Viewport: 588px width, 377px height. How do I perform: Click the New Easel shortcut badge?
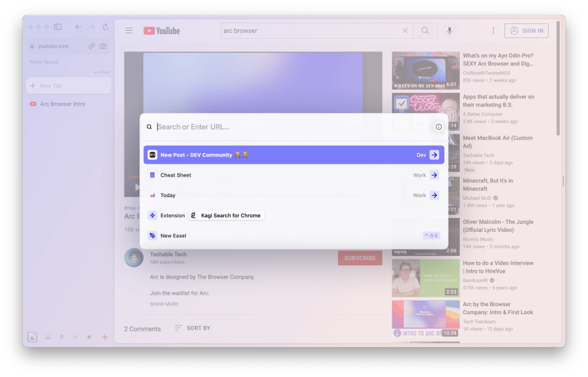click(x=431, y=235)
